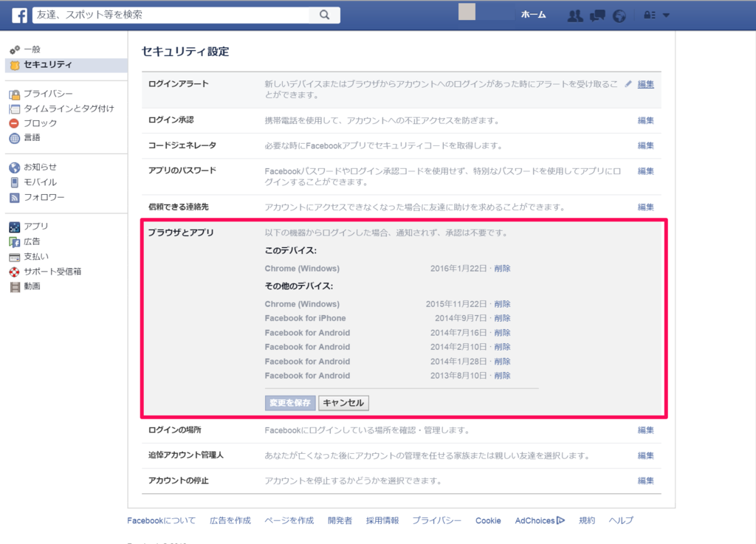Click the フォロワー RSS icon

(x=15, y=197)
